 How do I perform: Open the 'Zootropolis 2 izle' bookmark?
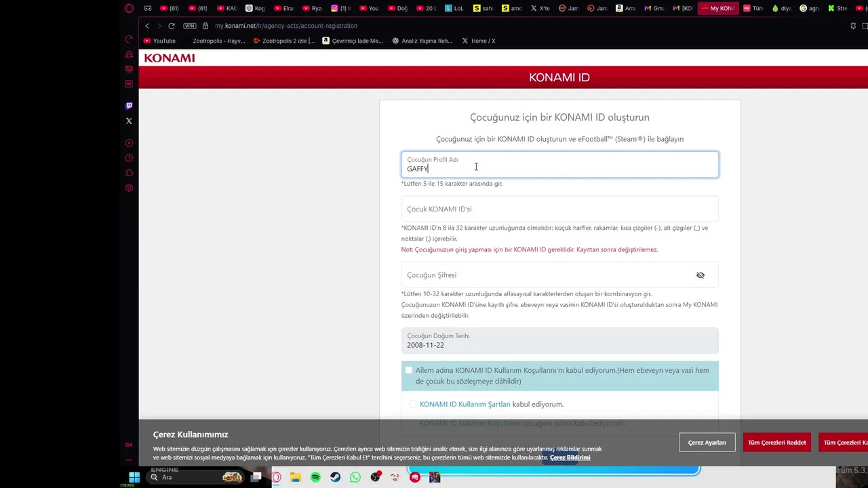click(x=284, y=41)
